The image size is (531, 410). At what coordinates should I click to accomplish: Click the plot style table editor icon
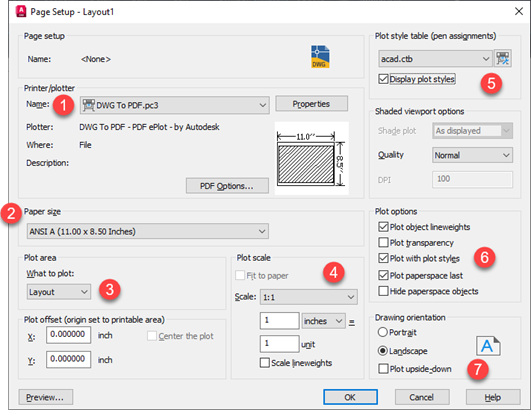pyautogui.click(x=503, y=59)
